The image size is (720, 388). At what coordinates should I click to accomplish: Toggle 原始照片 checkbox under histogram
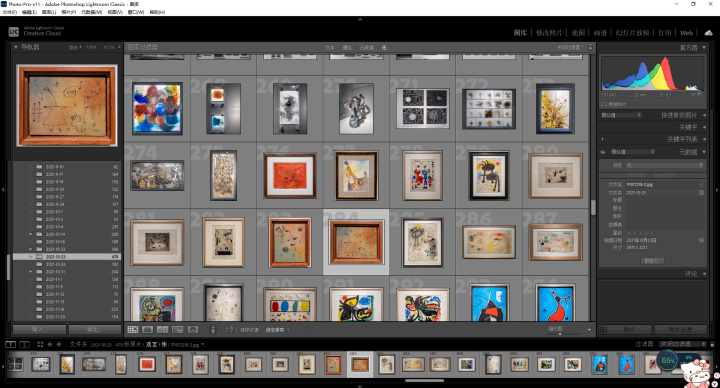(x=604, y=104)
